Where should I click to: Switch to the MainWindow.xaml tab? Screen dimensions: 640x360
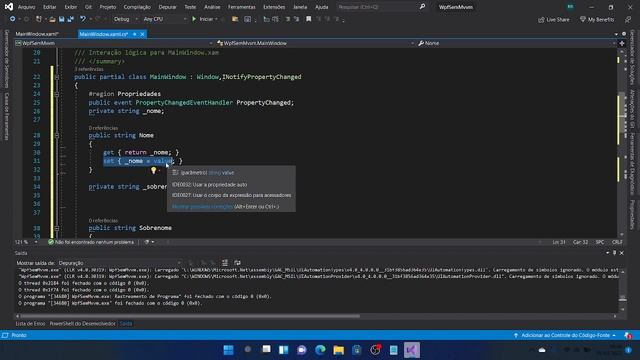click(37, 34)
